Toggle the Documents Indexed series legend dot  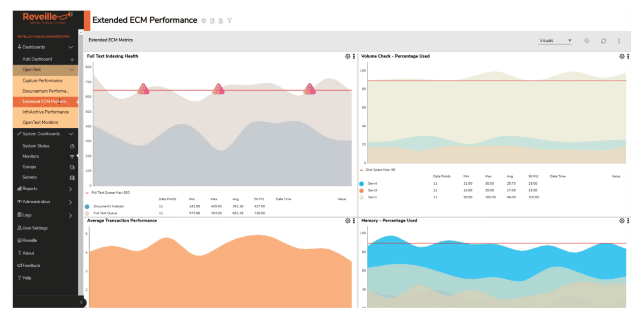click(89, 205)
